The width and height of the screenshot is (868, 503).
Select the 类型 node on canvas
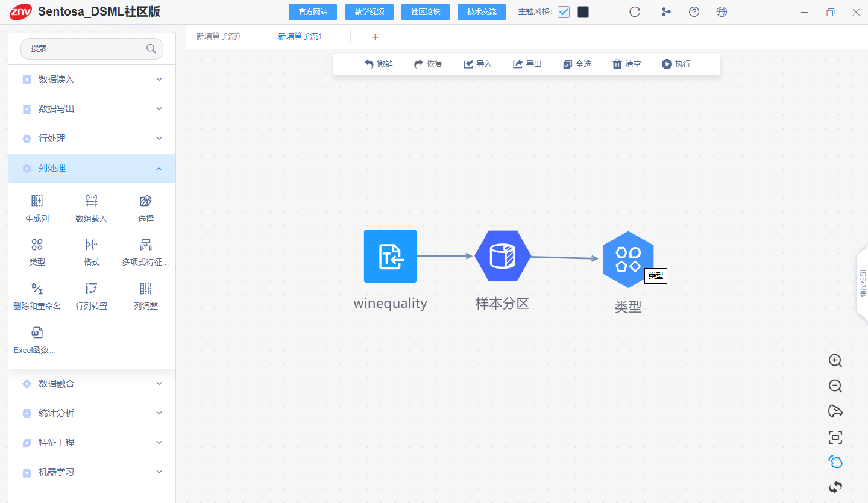[x=628, y=260]
